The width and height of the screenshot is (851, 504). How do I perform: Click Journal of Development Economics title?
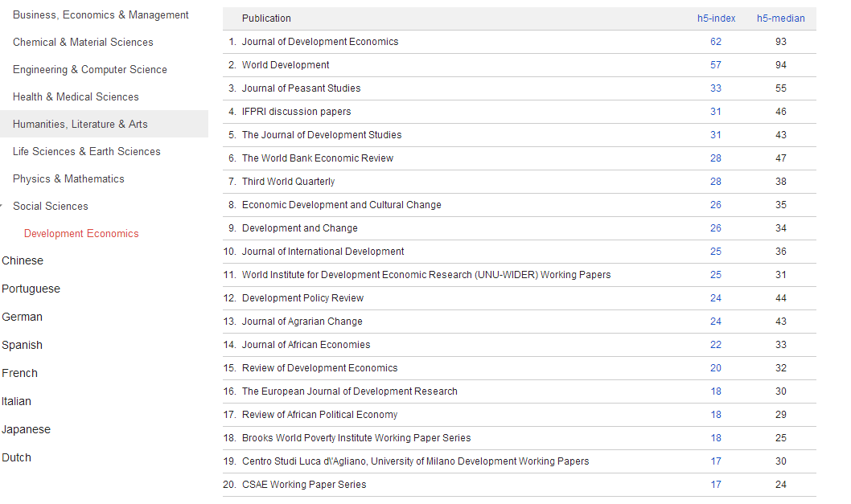(x=320, y=42)
